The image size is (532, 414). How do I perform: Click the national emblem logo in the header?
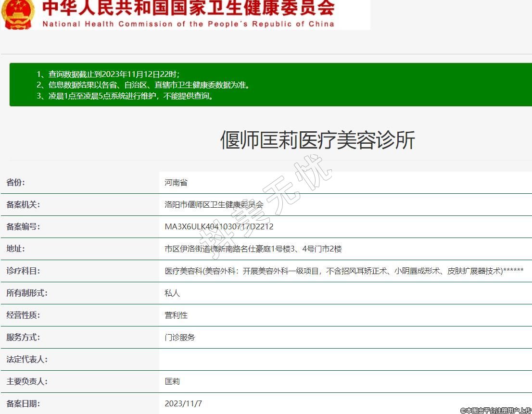(18, 13)
